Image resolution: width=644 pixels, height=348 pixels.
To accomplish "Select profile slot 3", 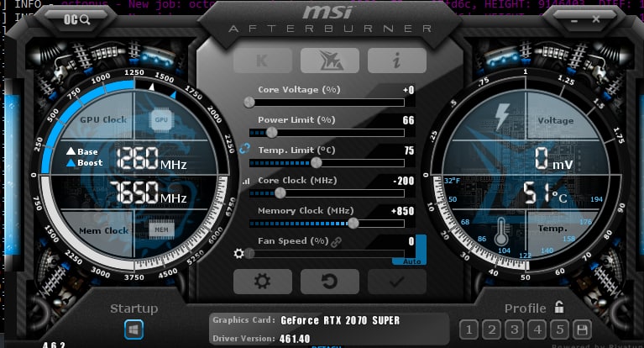I will (x=514, y=330).
